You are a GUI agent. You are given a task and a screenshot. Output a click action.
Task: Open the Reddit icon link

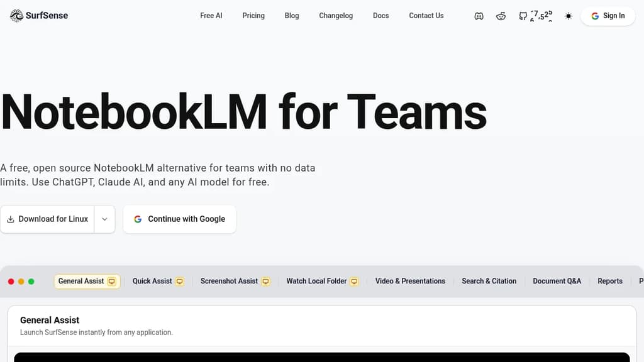pyautogui.click(x=501, y=16)
